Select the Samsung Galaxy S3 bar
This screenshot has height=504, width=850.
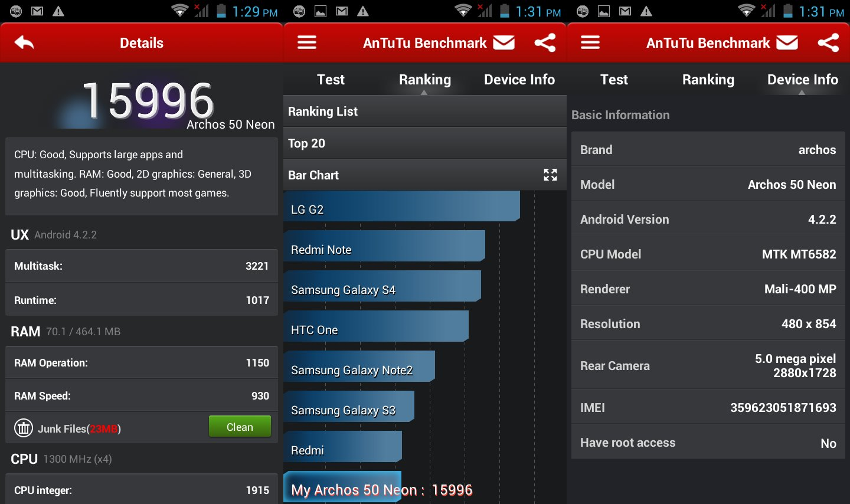pos(349,407)
